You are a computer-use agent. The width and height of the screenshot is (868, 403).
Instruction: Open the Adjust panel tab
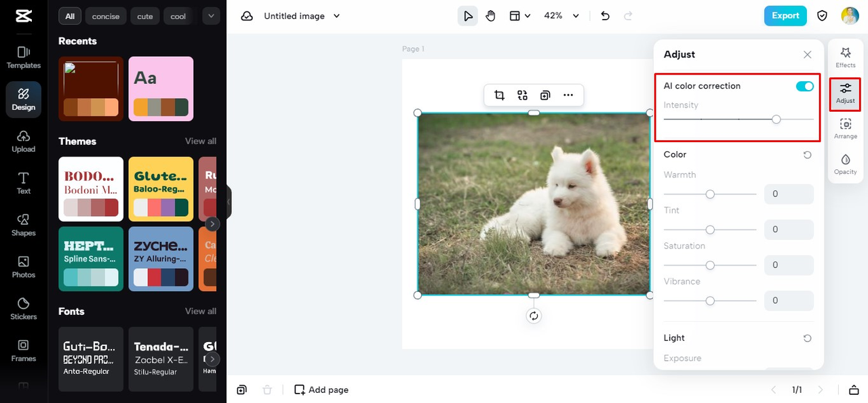point(846,93)
